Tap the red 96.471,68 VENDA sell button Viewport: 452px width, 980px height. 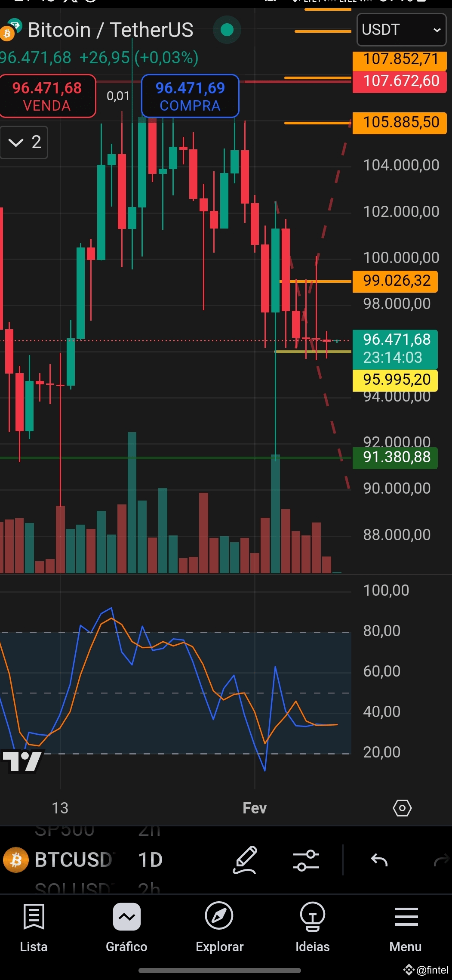tap(47, 96)
